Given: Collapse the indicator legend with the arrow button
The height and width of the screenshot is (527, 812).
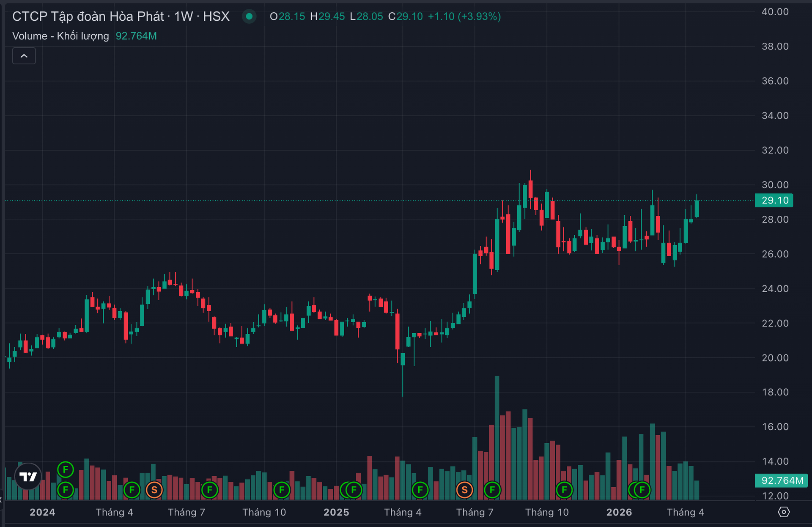Looking at the screenshot, I should pos(24,55).
